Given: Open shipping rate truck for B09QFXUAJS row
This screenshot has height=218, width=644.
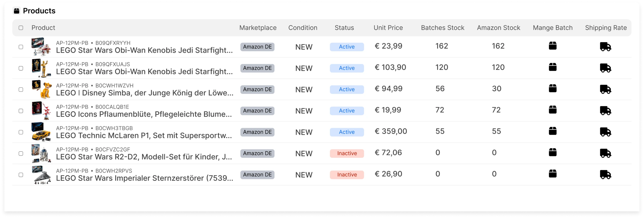Looking at the screenshot, I should pos(605,68).
